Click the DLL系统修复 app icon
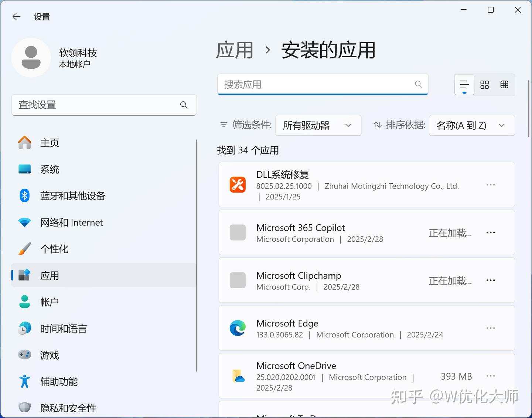532x418 pixels. point(238,185)
